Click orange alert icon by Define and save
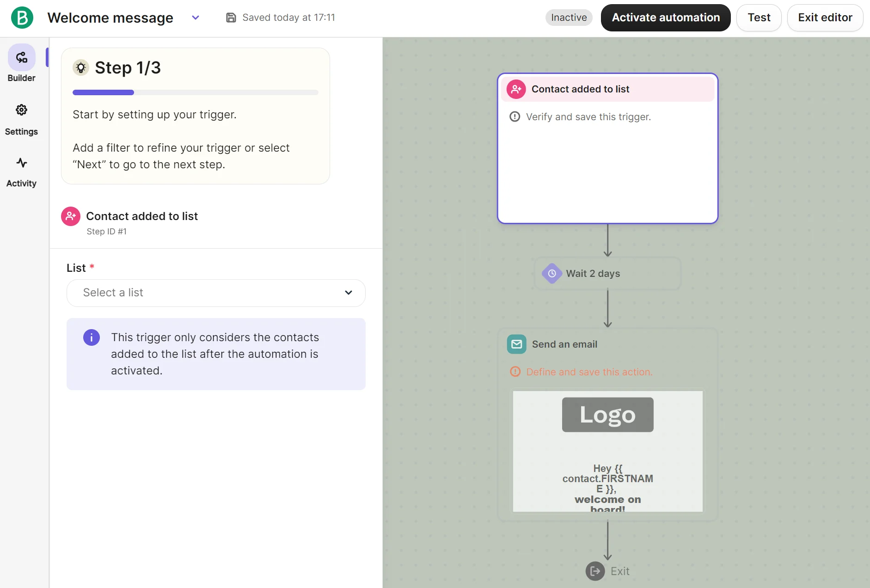Viewport: 870px width, 588px height. 515,372
